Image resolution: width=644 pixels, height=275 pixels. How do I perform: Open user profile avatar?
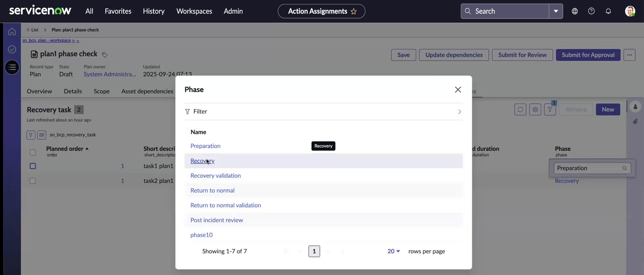click(x=630, y=11)
